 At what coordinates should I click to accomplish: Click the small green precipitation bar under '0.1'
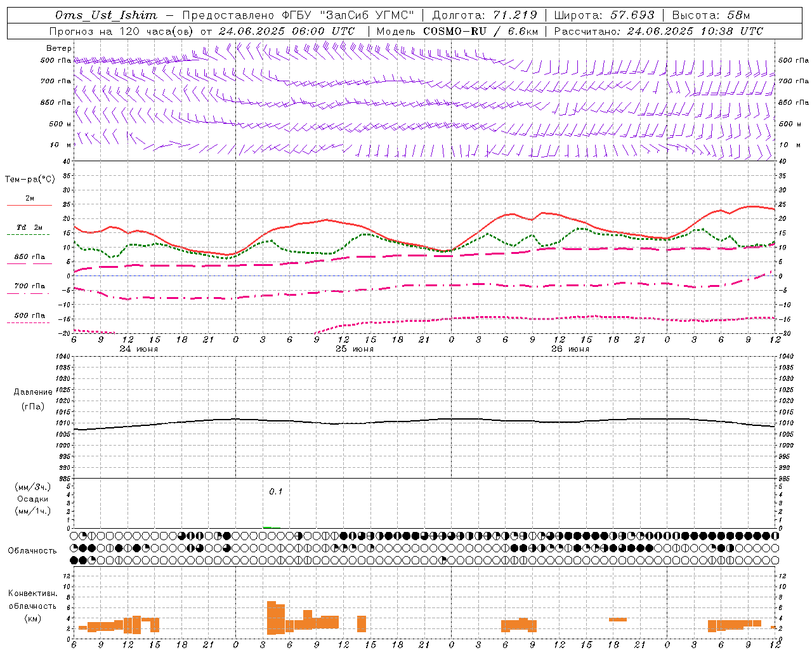268,527
